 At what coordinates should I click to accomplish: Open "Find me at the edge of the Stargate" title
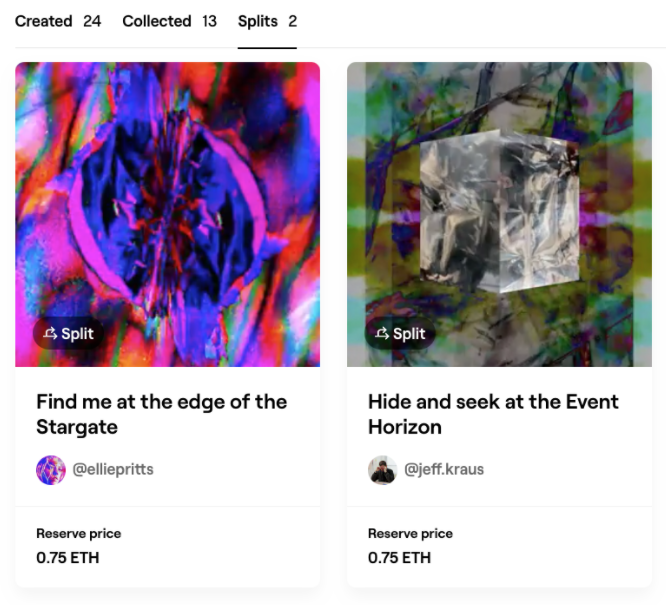coord(162,414)
